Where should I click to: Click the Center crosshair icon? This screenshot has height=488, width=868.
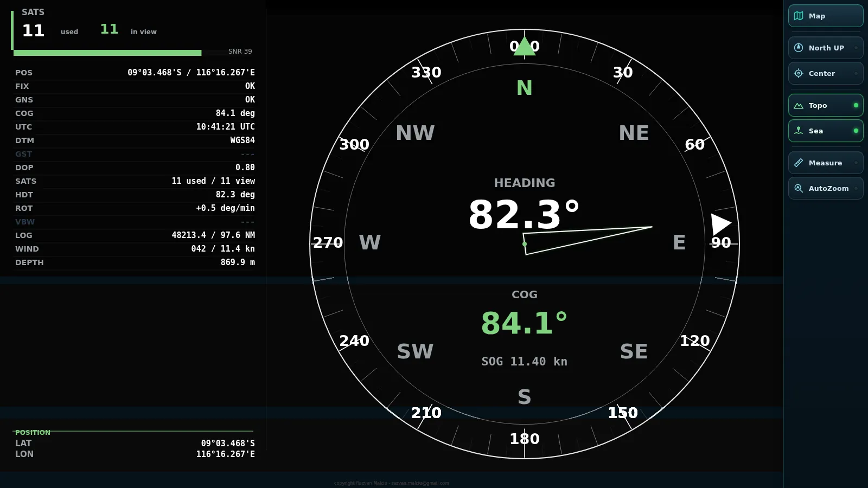(799, 73)
